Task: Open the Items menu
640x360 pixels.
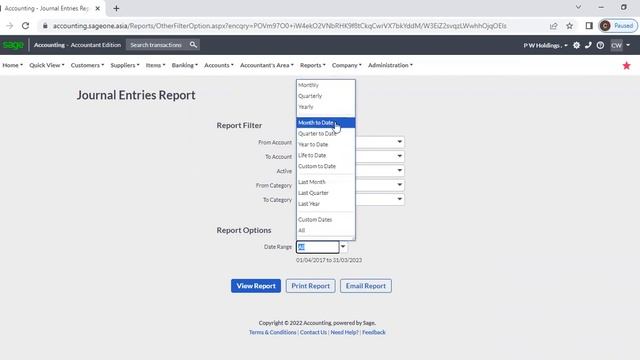Action: pyautogui.click(x=156, y=65)
